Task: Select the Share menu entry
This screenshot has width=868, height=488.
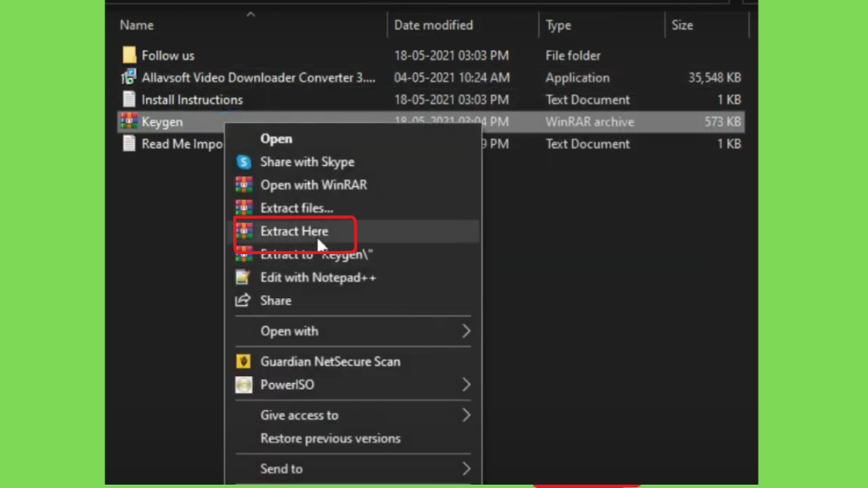Action: 275,301
